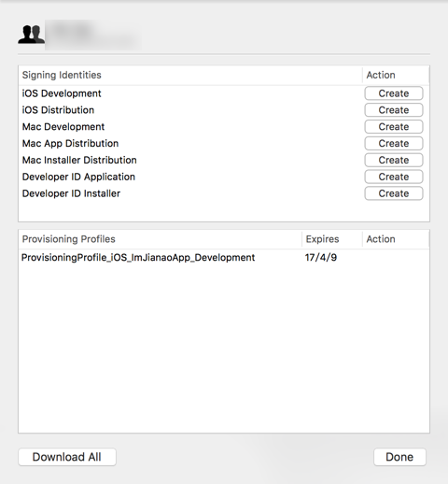Screen dimensions: 448x484
Task: Click the blurred team name text
Action: (93, 35)
